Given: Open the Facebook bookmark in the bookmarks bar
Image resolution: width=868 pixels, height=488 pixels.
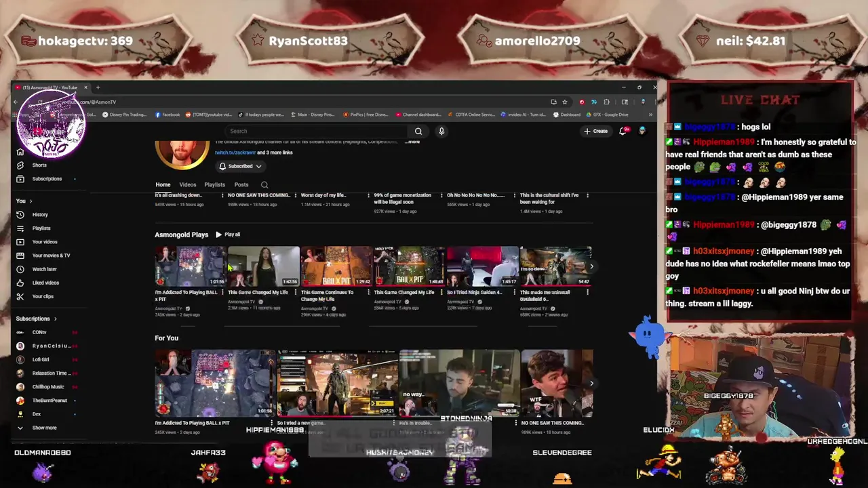Looking at the screenshot, I should pyautogui.click(x=167, y=115).
